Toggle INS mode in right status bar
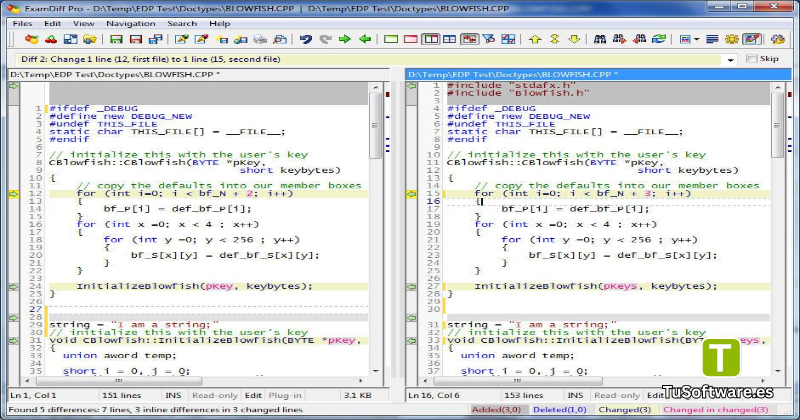800x420 pixels. click(x=575, y=395)
